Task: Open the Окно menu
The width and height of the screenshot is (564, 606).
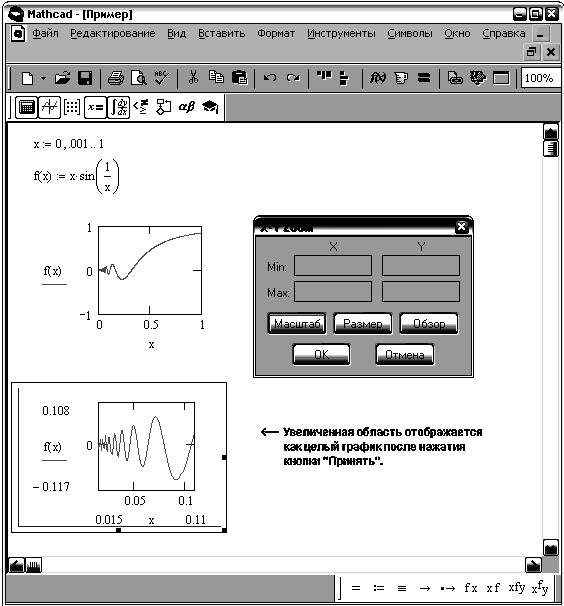Action: point(457,34)
